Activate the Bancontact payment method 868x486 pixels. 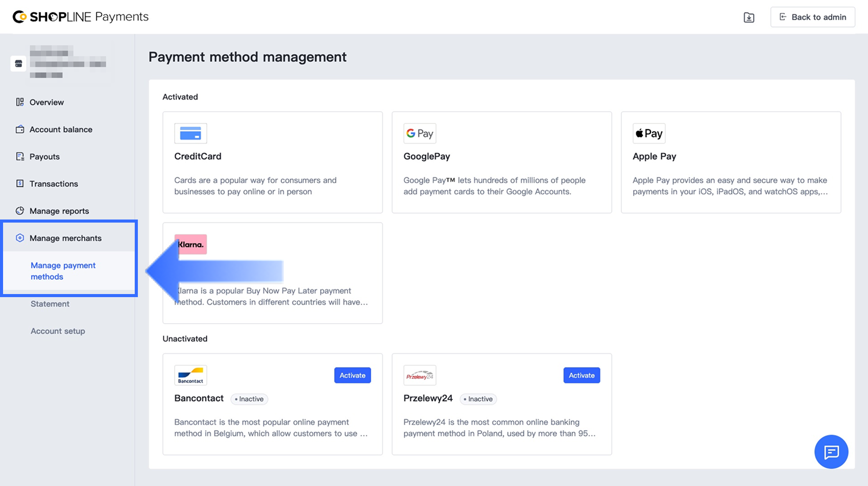352,375
